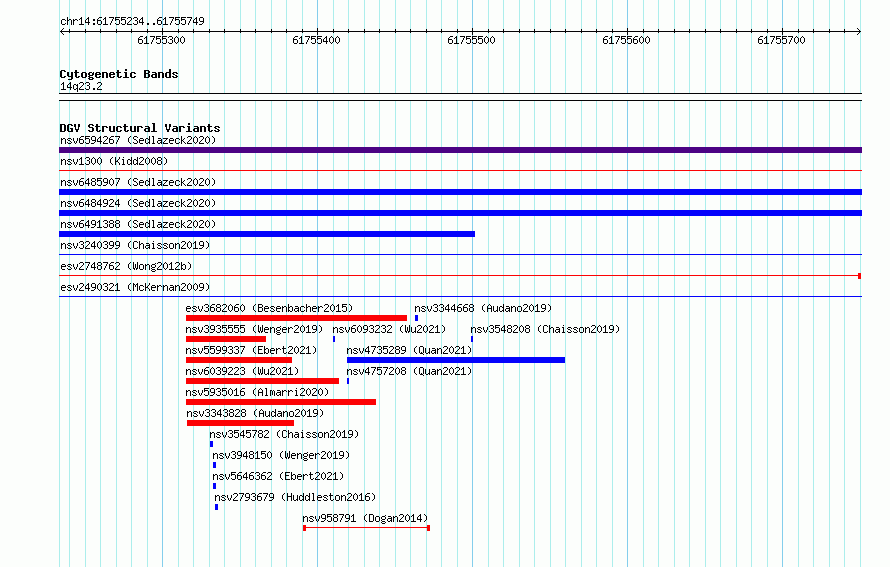Select the red bar under nsv5599337

[x=239, y=360]
